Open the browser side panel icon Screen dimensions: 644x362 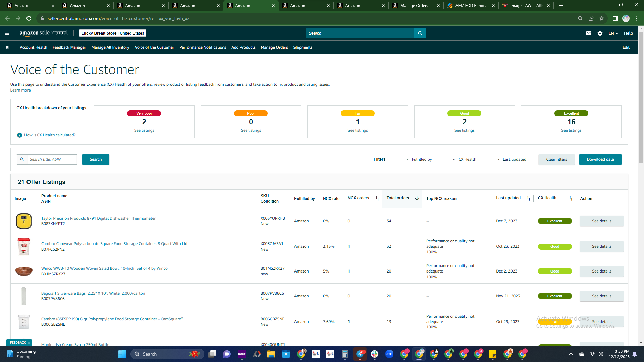(x=615, y=18)
